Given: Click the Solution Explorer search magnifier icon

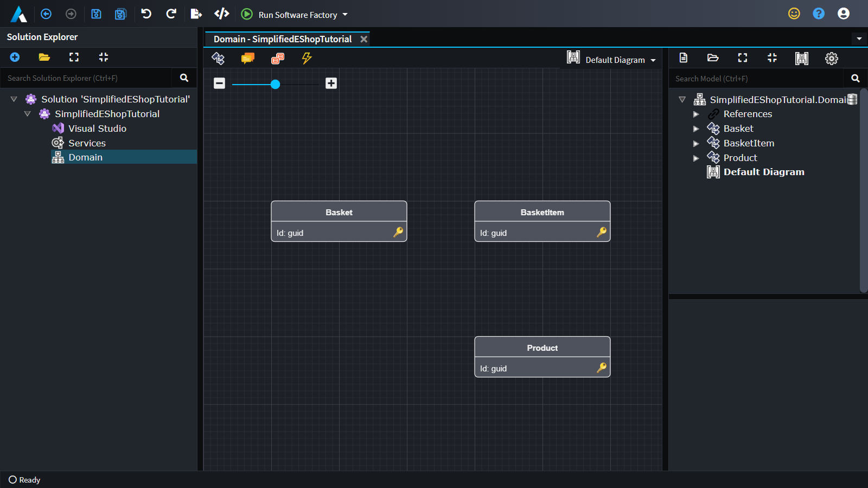Looking at the screenshot, I should tap(184, 78).
